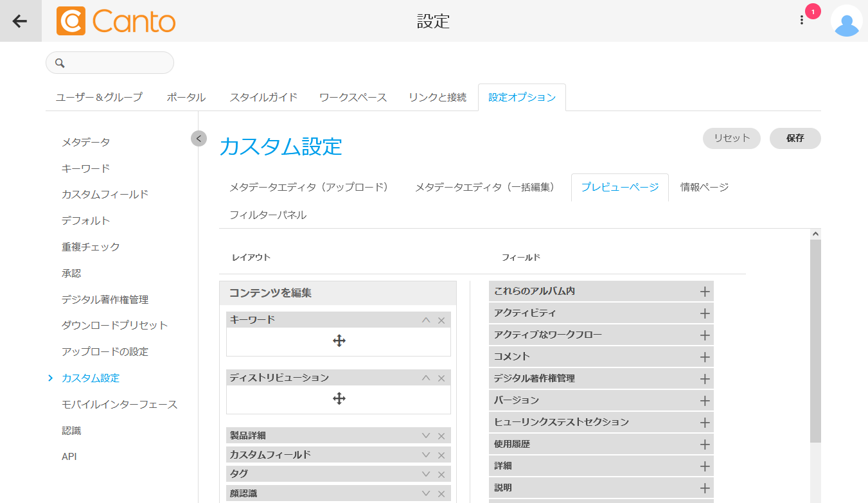Screen dimensions: 868x503
Task: Select フィルターパネル tab
Action: point(268,215)
